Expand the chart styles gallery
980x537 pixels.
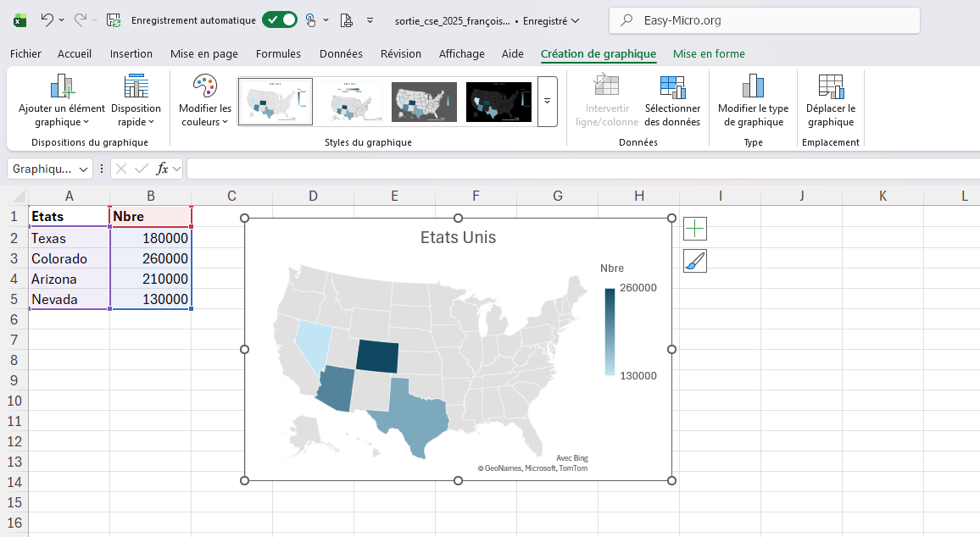pyautogui.click(x=547, y=101)
